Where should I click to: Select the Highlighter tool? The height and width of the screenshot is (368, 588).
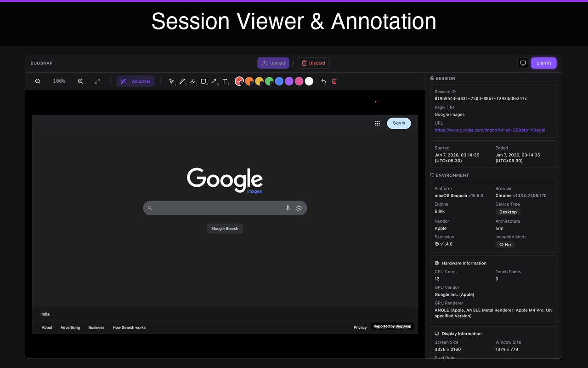pyautogui.click(x=193, y=81)
